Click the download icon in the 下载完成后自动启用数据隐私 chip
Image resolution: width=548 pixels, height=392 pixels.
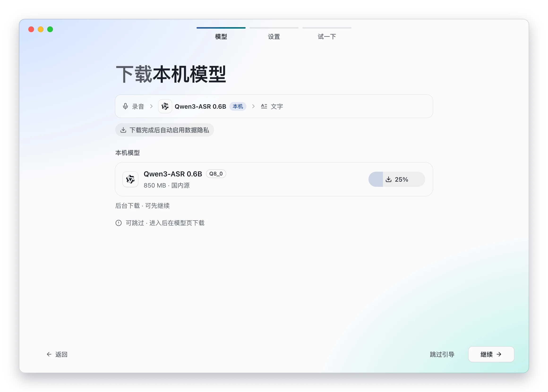123,130
